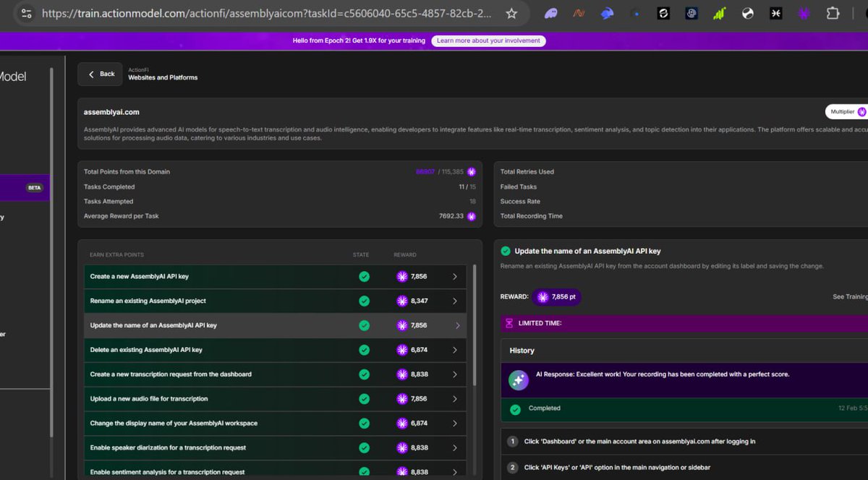Open the See Training link

[x=850, y=297]
